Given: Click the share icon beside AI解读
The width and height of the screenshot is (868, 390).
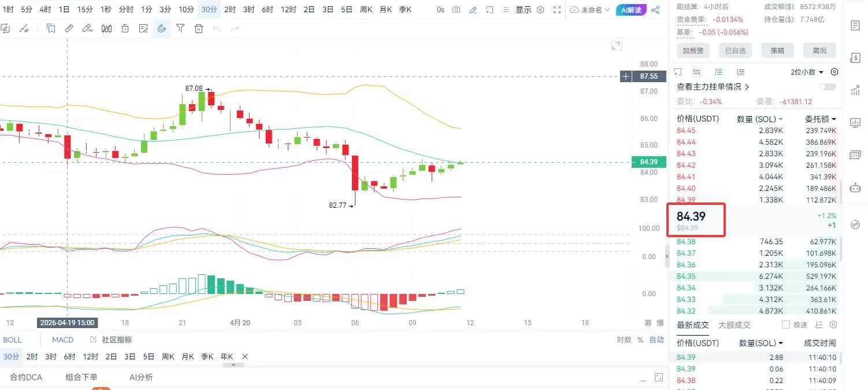Looking at the screenshot, I should pyautogui.click(x=655, y=10).
